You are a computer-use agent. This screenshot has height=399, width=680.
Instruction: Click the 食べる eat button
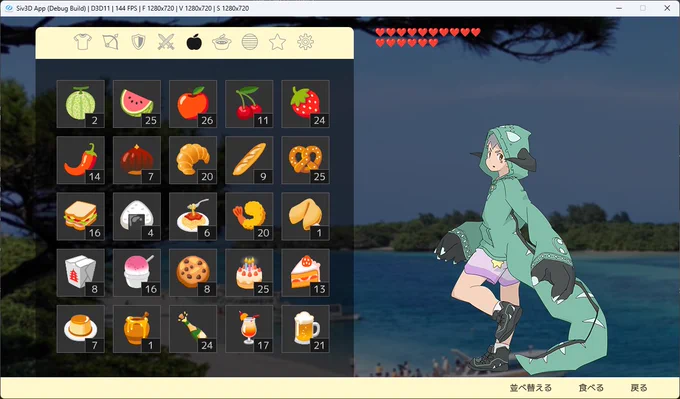pos(591,388)
